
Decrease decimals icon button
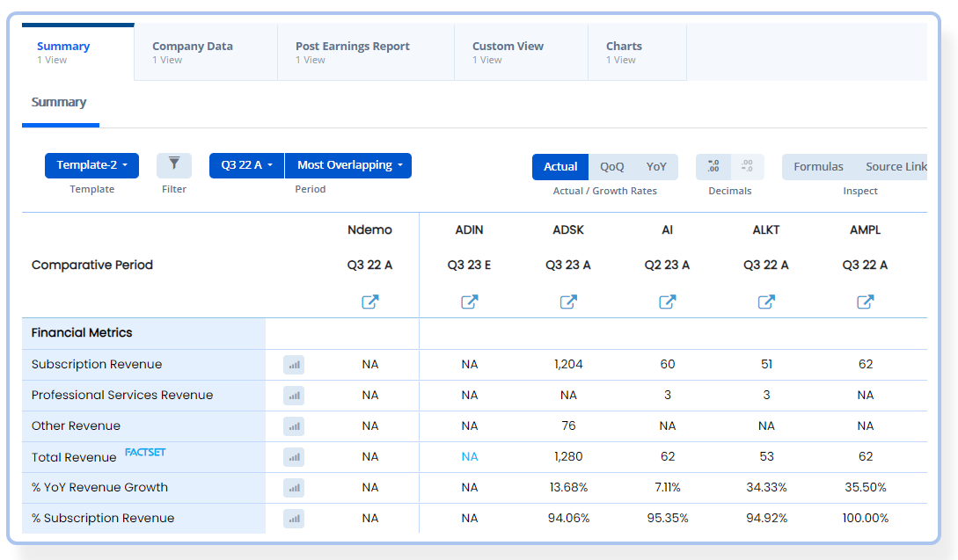pos(747,166)
